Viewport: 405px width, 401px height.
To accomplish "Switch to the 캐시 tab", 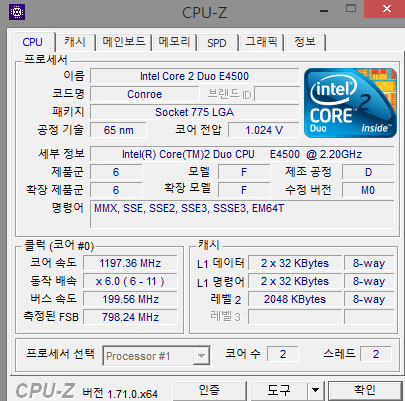I will click(75, 42).
